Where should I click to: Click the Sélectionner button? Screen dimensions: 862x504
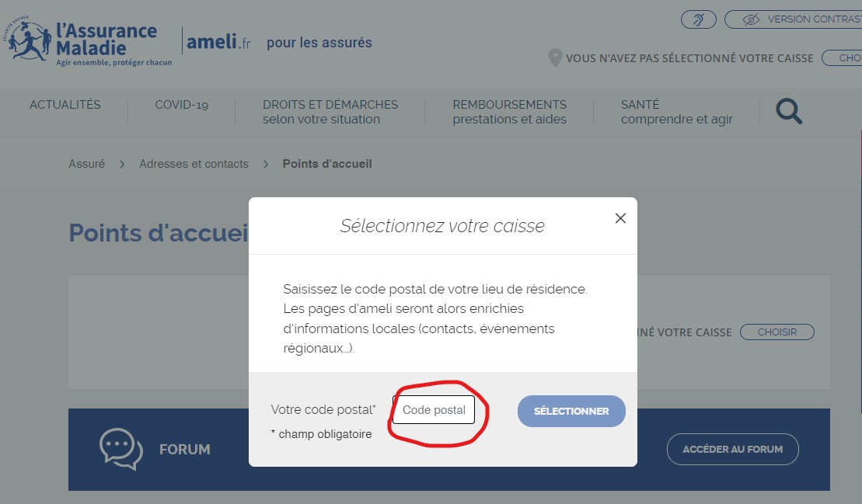pos(571,411)
